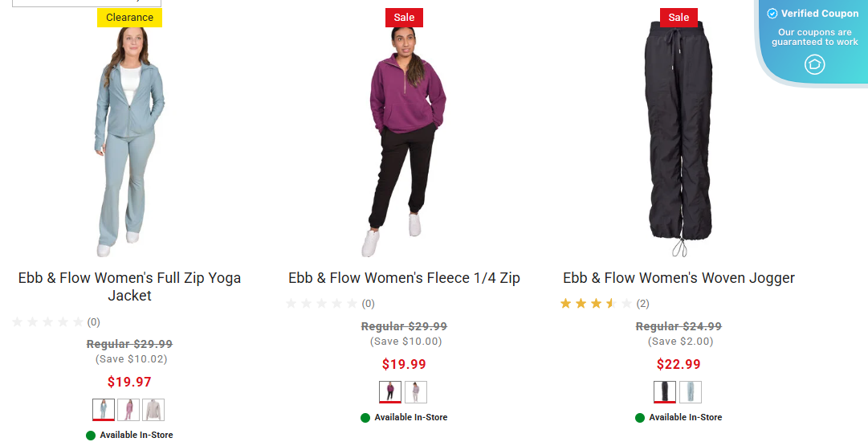
Task: Open Ebb & Flow Women's Woven Jogger link
Action: click(679, 277)
